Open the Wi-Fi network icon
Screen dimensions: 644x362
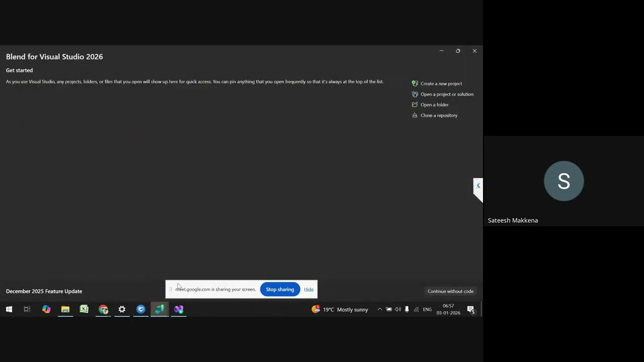(x=416, y=309)
